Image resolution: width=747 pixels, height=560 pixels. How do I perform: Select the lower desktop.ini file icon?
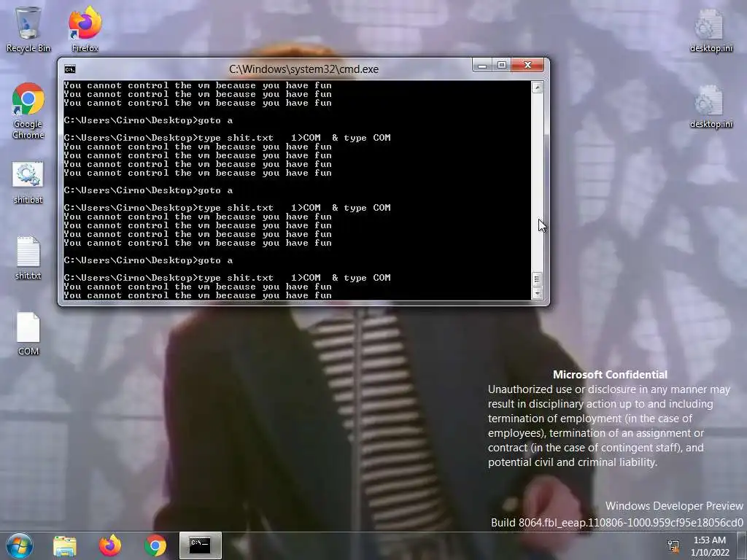[711, 106]
